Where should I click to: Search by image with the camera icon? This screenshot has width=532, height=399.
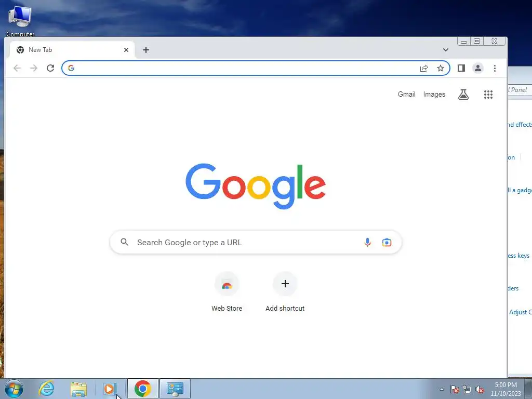point(387,242)
